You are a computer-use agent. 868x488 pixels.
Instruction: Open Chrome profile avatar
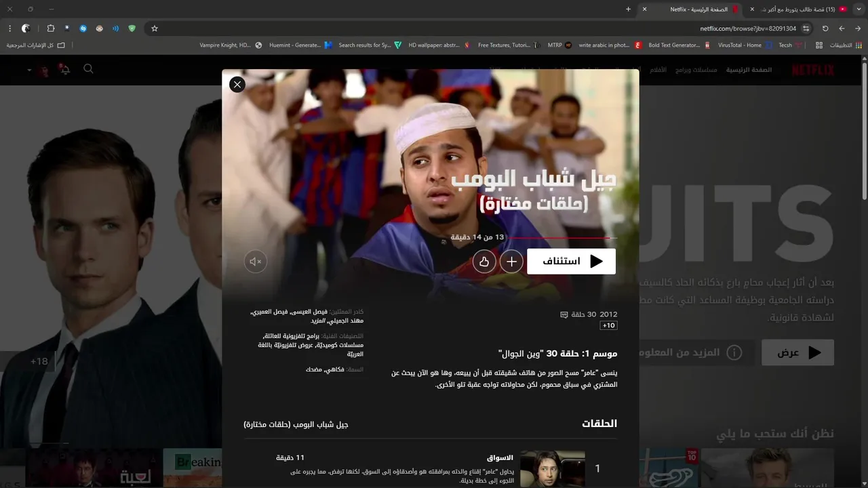click(26, 28)
